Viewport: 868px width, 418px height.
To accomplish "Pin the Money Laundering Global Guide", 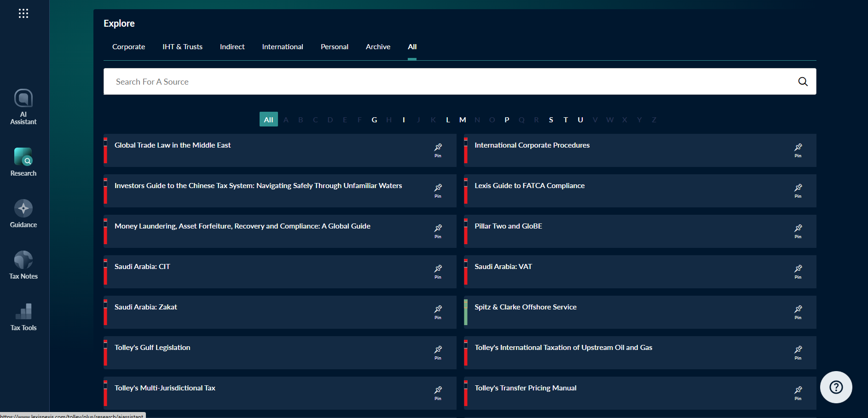I will pyautogui.click(x=438, y=231).
